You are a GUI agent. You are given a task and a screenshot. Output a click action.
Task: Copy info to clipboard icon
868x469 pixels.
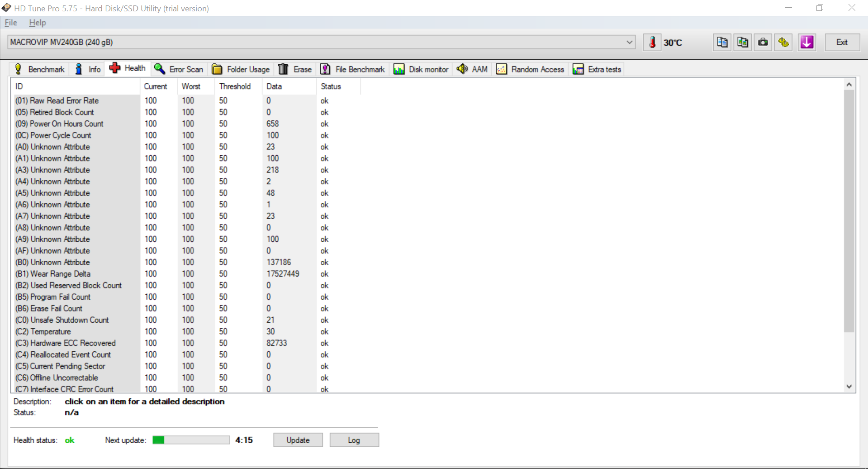722,42
